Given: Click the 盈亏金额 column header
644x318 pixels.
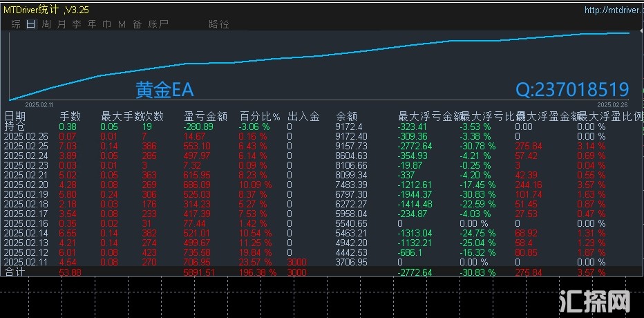Looking at the screenshot, I should pyautogui.click(x=205, y=117).
